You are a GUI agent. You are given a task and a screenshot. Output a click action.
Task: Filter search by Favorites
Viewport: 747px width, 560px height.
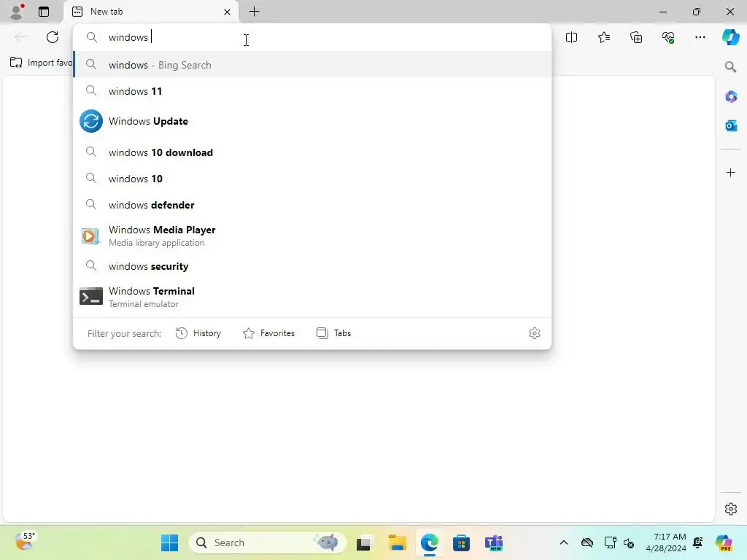(268, 333)
